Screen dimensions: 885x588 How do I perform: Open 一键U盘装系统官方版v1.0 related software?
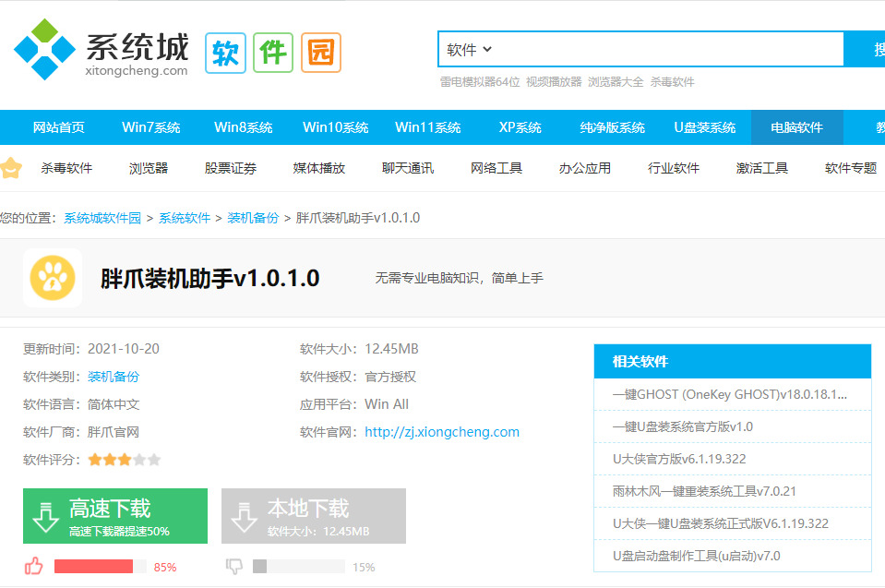[683, 426]
